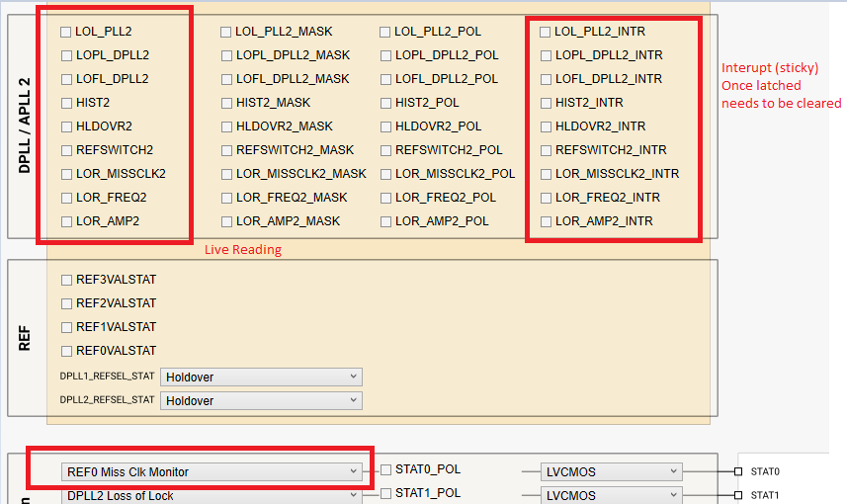Enable HLDOVR2_INTR checkbox
Viewport: 847px width, 504px height.
click(546, 126)
